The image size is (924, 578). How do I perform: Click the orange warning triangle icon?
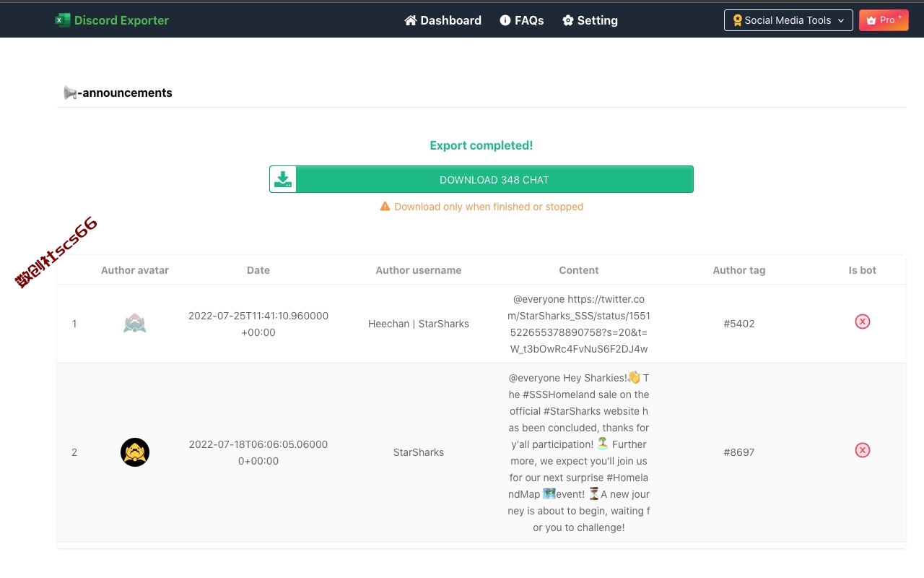coord(385,207)
